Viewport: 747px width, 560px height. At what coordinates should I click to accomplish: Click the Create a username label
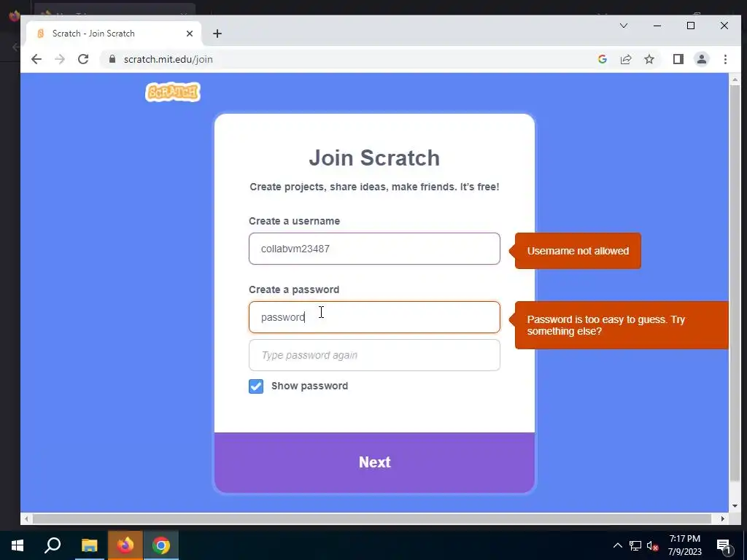(295, 221)
